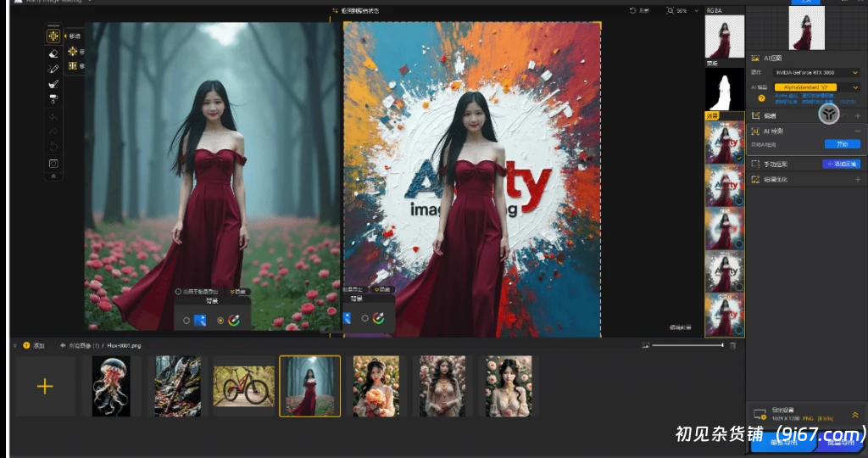Screen dimensions: 868x458
Task: Select first checked Aiarty background effect thumbnail
Action: [724, 142]
